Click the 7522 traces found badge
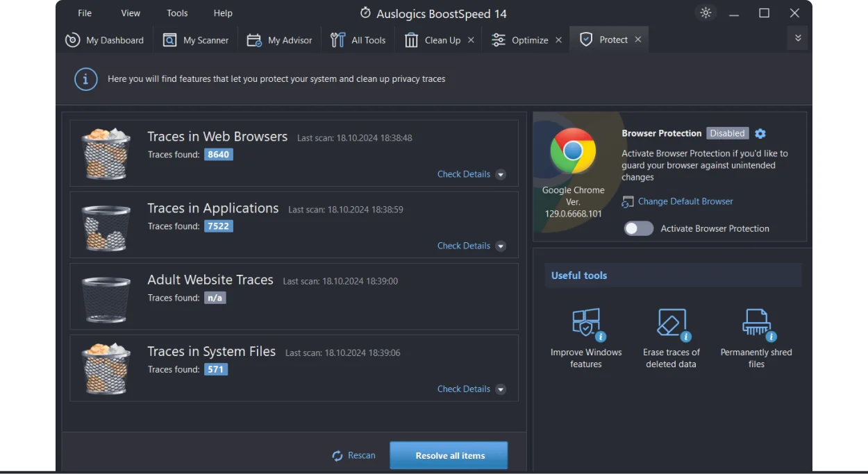The image size is (868, 474). (x=219, y=226)
